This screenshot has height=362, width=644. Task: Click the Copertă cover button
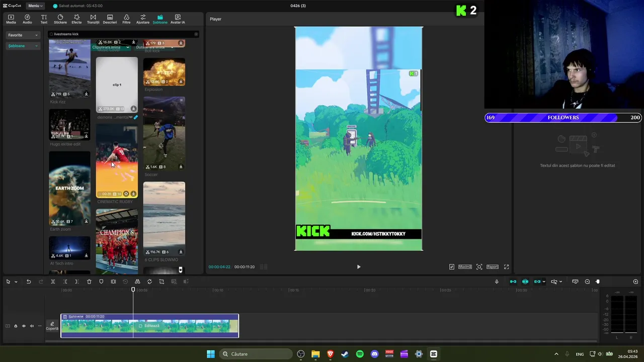pyautogui.click(x=52, y=326)
